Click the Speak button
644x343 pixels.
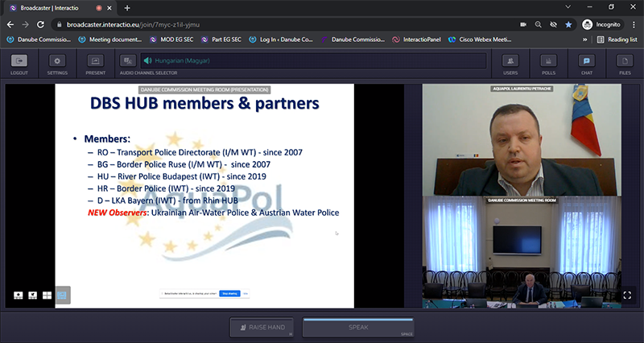358,328
